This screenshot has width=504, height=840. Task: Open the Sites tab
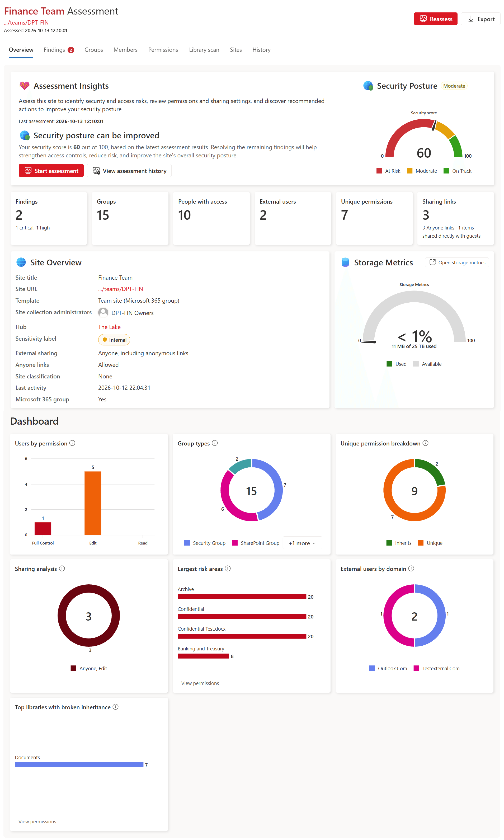click(x=236, y=50)
